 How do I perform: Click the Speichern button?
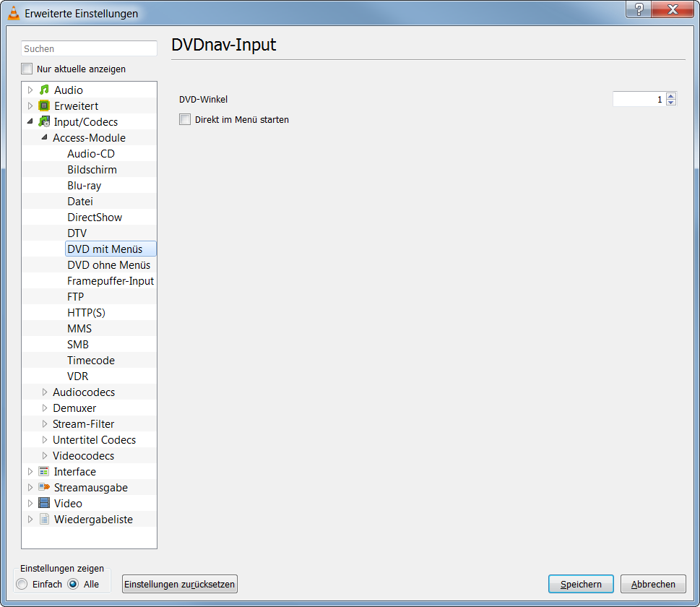pos(581,584)
